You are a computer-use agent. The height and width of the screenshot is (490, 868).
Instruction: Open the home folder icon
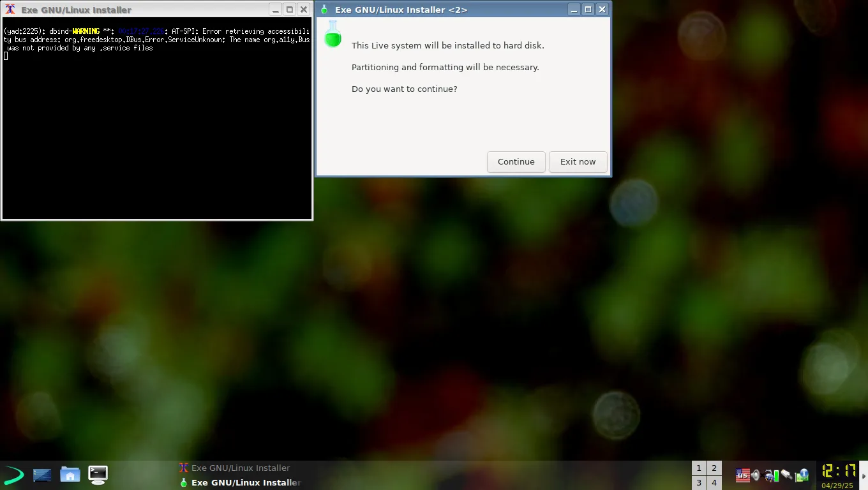point(70,475)
